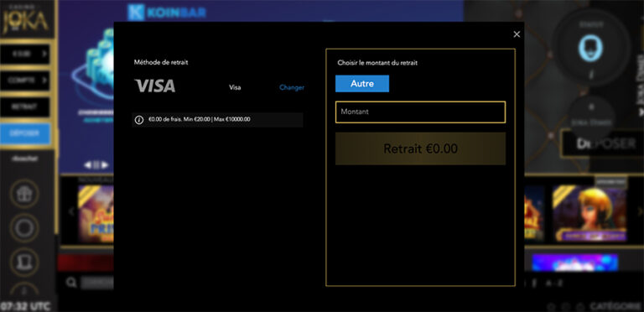Viewport: 644px width, 312px height.
Task: Click the banner previous arrow
Action: [x=87, y=165]
